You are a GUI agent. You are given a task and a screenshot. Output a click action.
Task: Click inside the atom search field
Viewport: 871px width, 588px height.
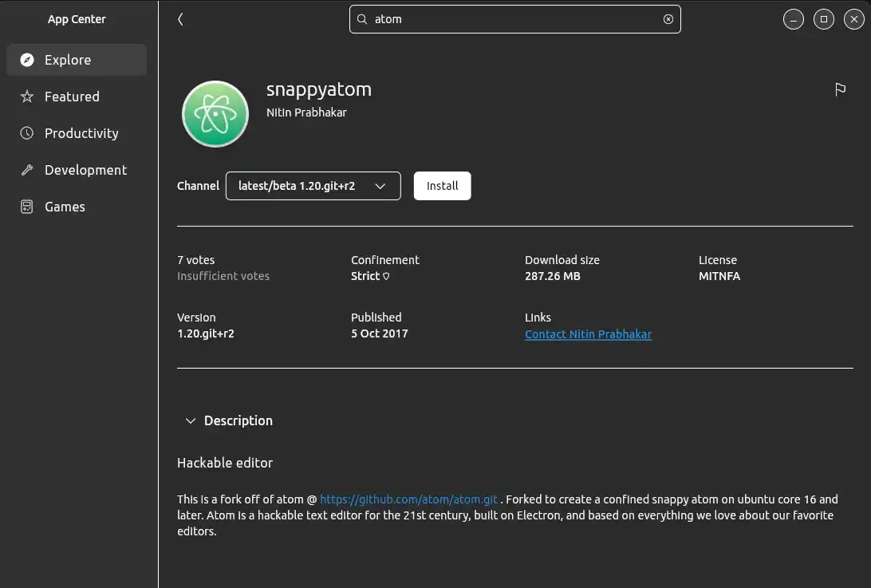(515, 19)
